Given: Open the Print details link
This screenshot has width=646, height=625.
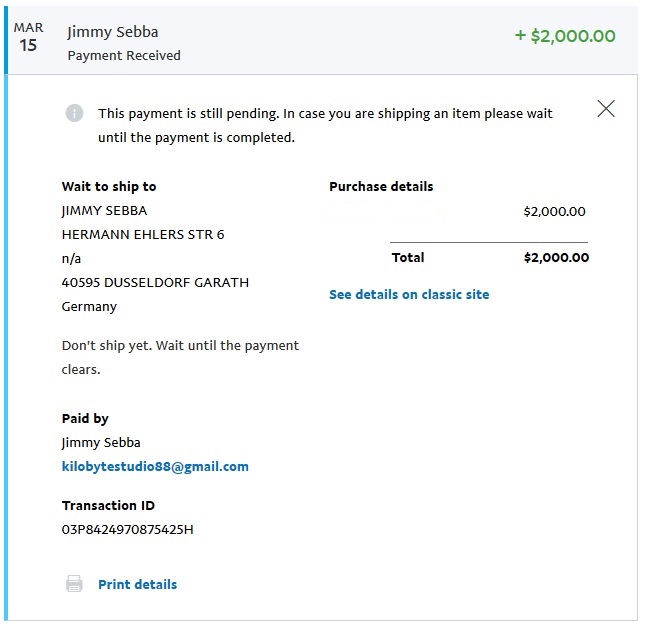Looking at the screenshot, I should pos(137,584).
